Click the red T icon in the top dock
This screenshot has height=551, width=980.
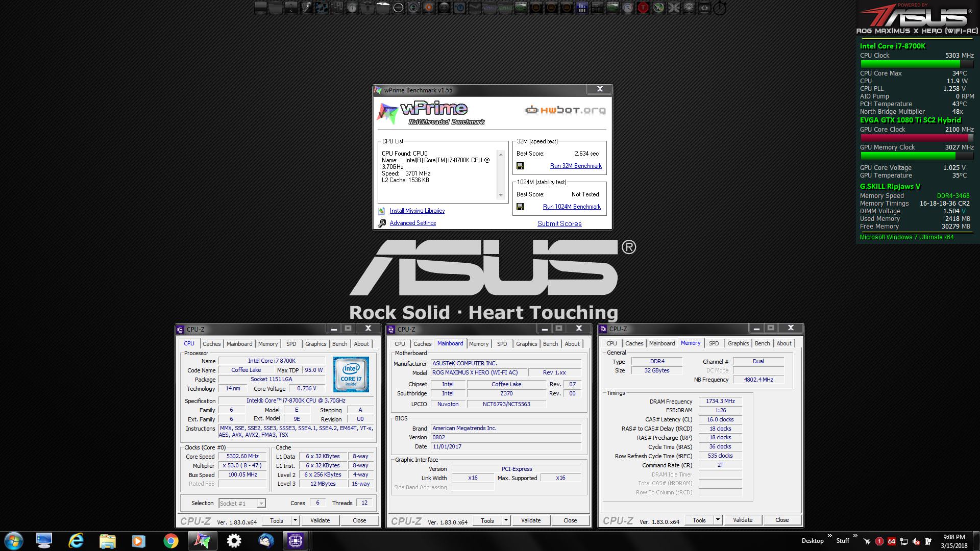tap(643, 8)
